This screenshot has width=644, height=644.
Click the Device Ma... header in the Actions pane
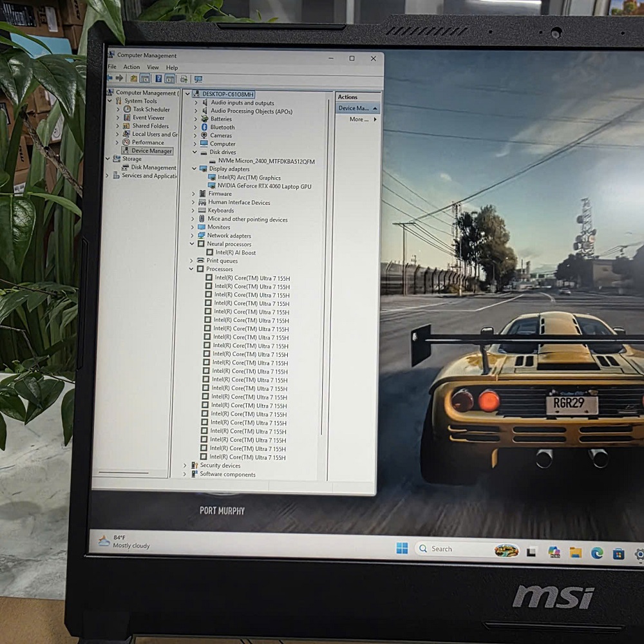coord(357,108)
